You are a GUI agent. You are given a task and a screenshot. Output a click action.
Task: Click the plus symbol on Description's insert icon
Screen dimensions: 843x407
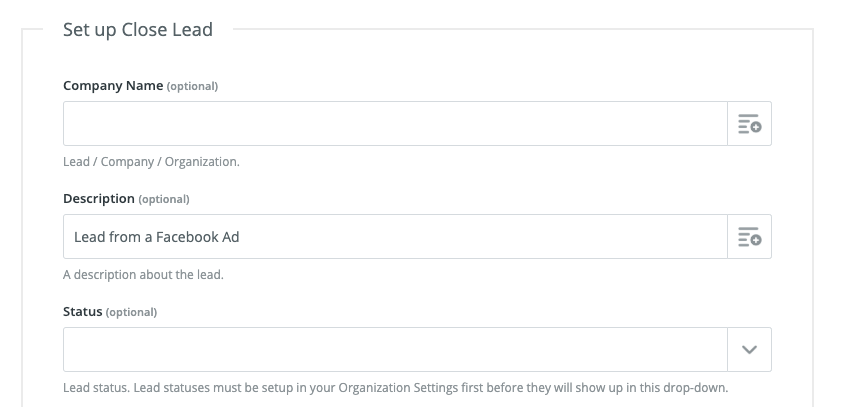coord(756,241)
